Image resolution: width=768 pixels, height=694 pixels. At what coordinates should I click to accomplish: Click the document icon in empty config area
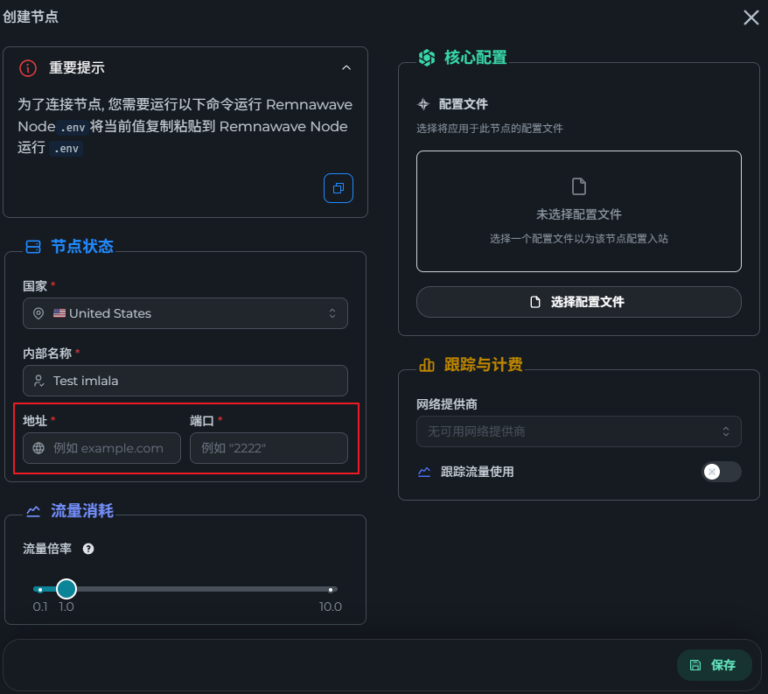point(578,187)
